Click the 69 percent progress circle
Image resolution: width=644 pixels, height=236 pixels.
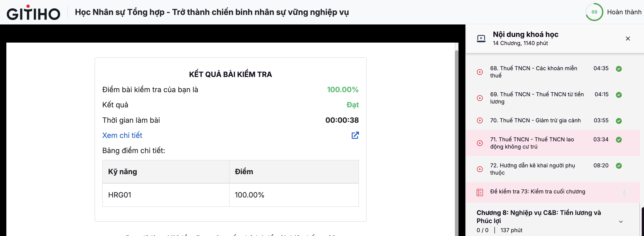click(594, 12)
